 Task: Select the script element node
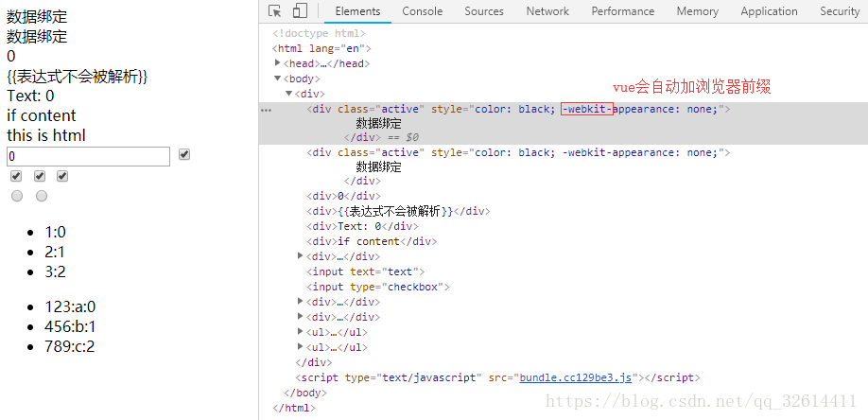[x=498, y=377]
